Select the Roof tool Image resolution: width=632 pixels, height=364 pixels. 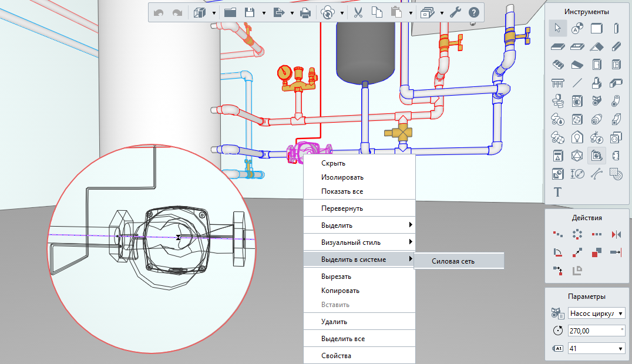pos(597,46)
